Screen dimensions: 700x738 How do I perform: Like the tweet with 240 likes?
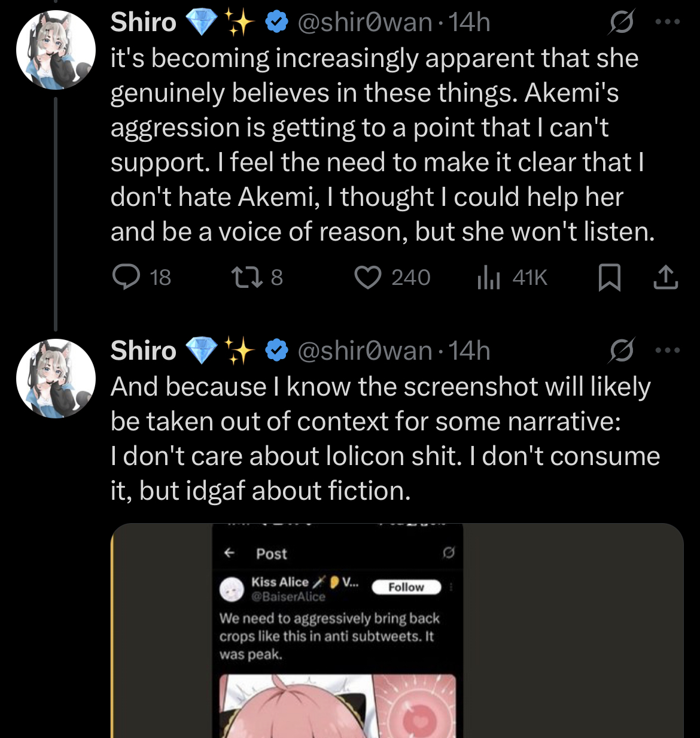[368, 278]
